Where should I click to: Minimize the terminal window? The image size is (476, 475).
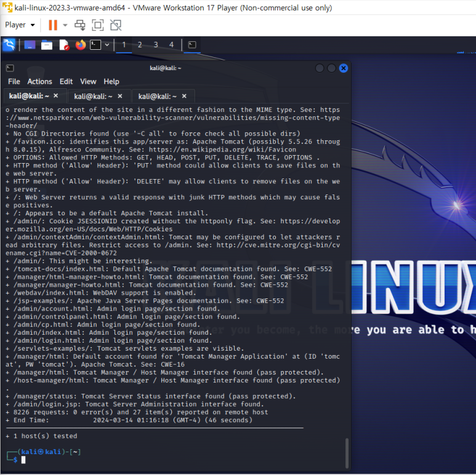click(320, 68)
